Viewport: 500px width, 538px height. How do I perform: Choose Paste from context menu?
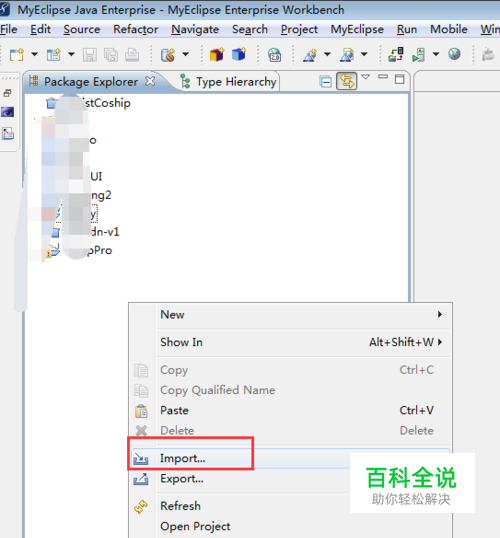pyautogui.click(x=291, y=410)
